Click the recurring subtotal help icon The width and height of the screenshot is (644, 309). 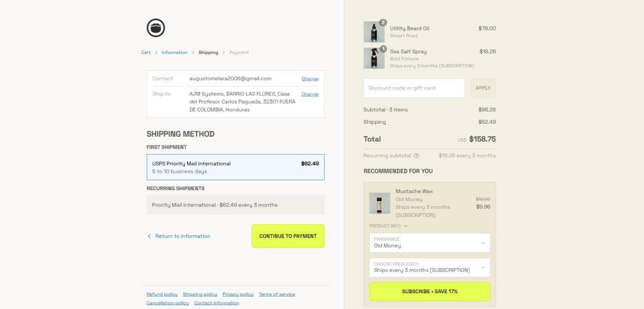tap(417, 156)
